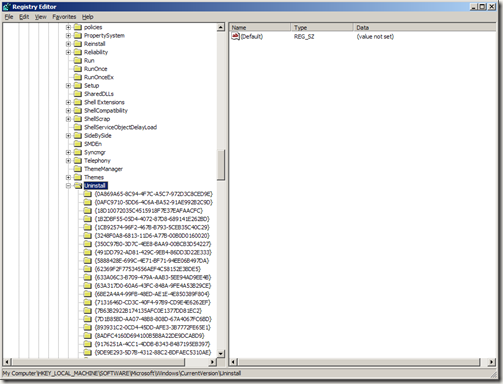Screen dimensions: 503x384
Task: Open the Edit menu
Action: [x=24, y=17]
